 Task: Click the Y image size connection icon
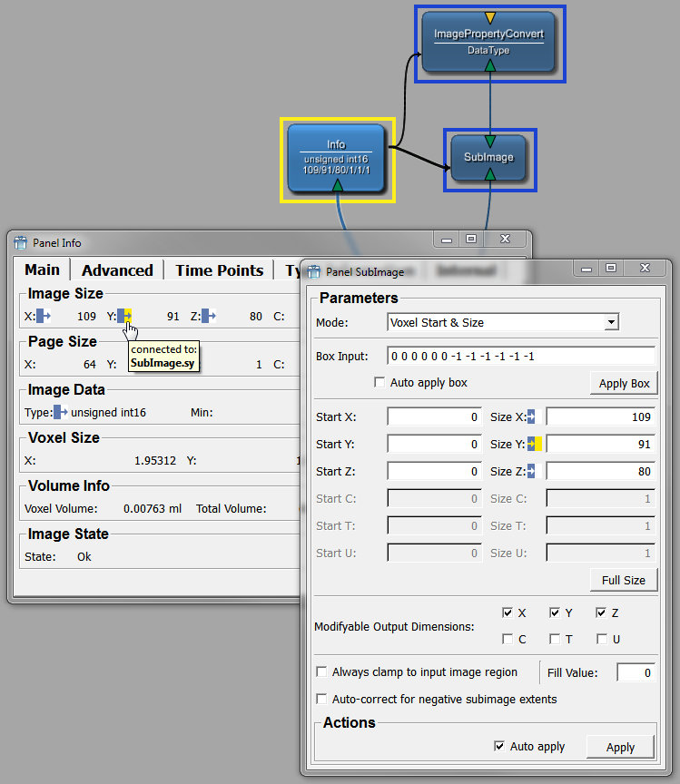[125, 316]
